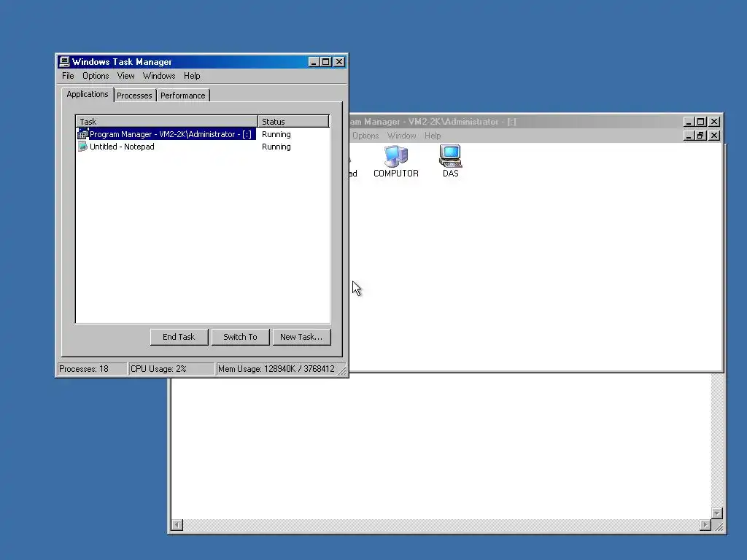Click the End Task button
747x560 pixels.
(x=179, y=337)
